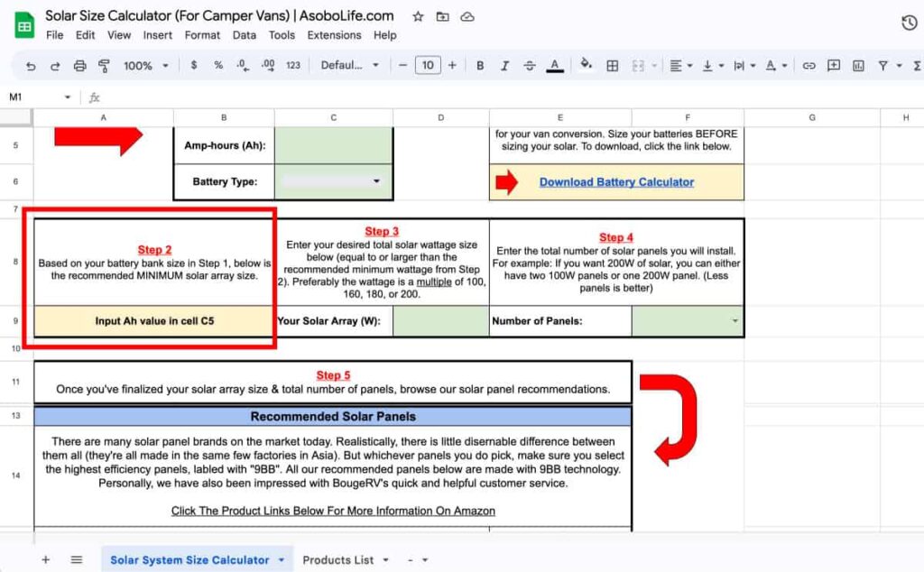Increase the font size
The width and height of the screenshot is (924, 572).
[x=452, y=65]
